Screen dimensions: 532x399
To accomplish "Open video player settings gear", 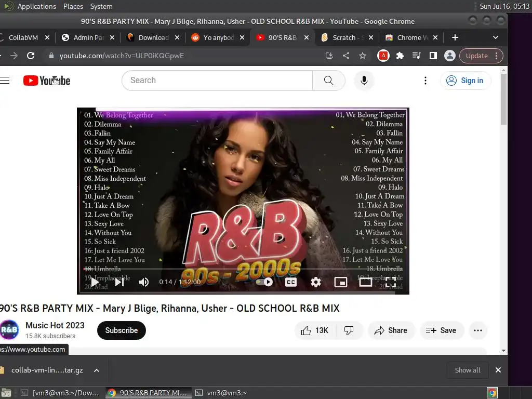I will pos(315,282).
